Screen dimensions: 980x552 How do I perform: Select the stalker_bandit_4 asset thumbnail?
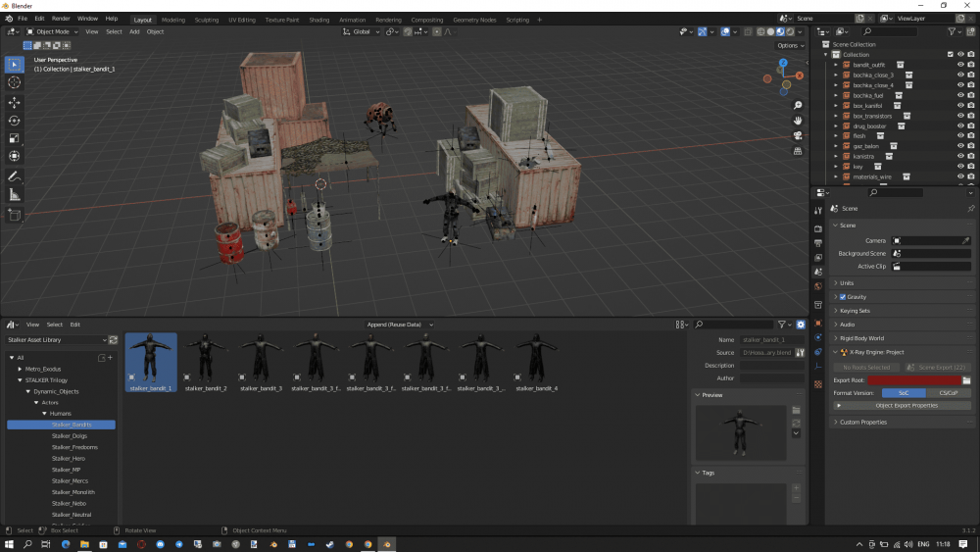[x=536, y=363]
